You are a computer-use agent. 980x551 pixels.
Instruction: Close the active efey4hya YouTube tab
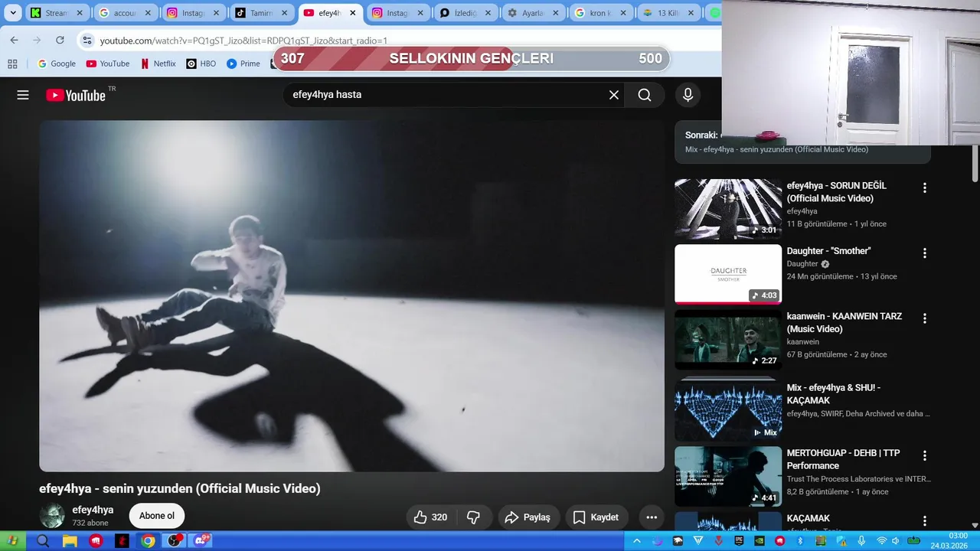click(353, 13)
